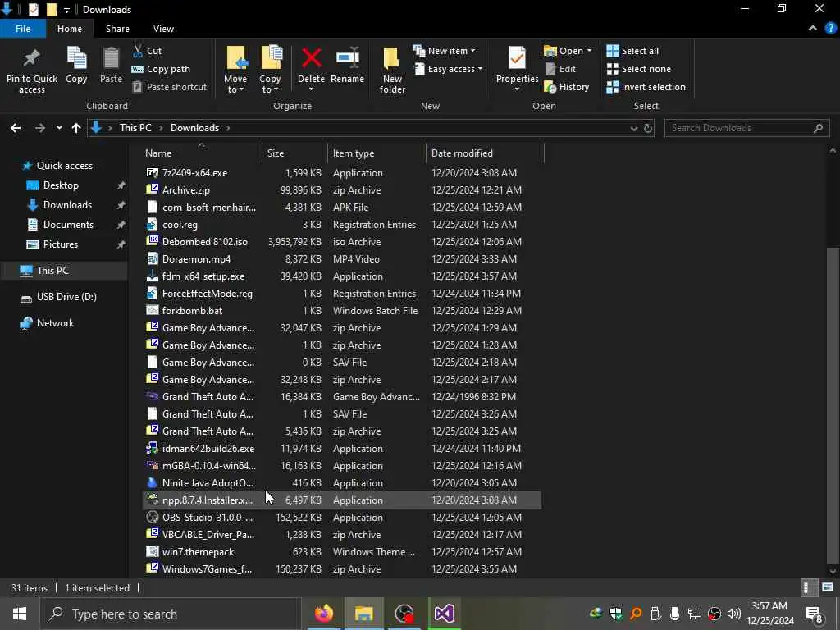Click Downloads in the address breadcrumb
Viewport: 840px width, 630px height.
(194, 128)
